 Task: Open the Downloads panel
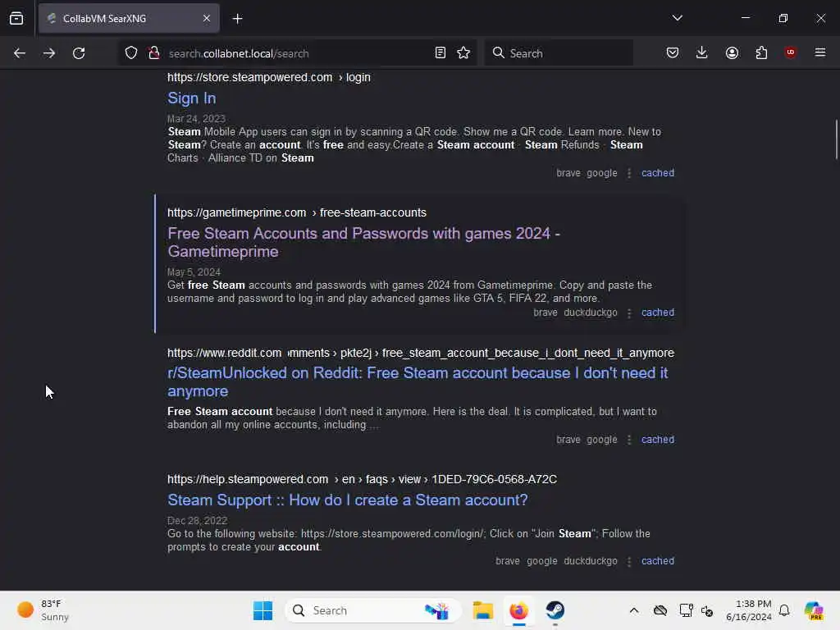702,53
